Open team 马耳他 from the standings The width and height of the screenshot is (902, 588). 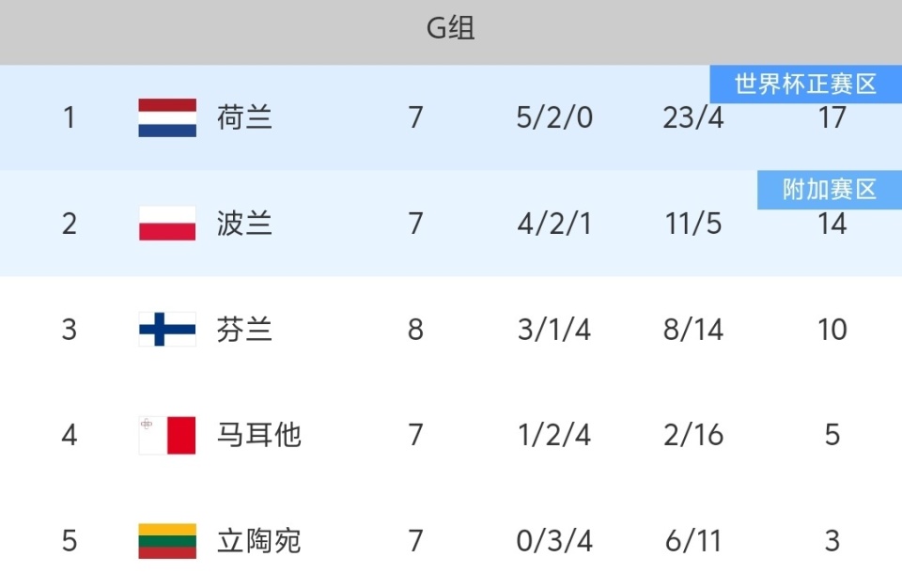pyautogui.click(x=258, y=435)
